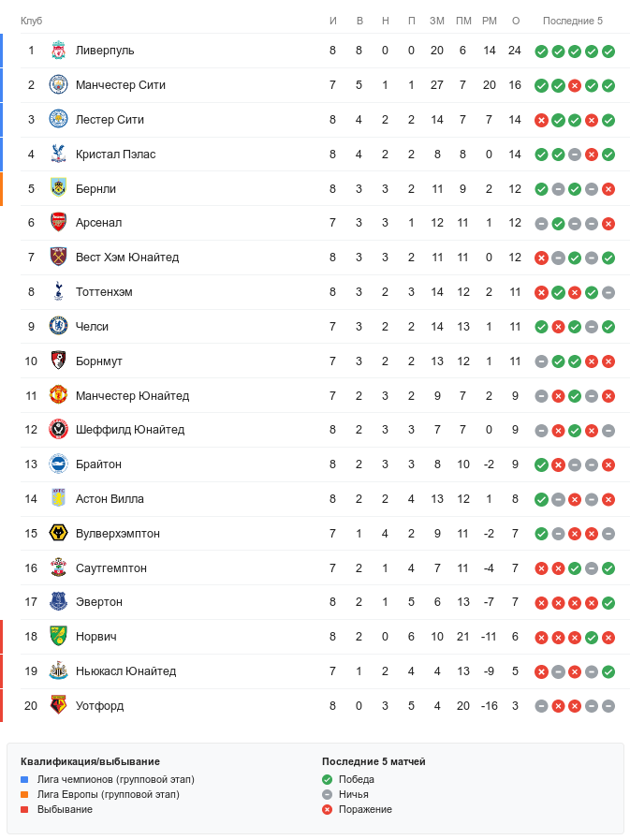Screen dimensions: 630x840
Task: Click the Клуб column header
Action: 31,21
